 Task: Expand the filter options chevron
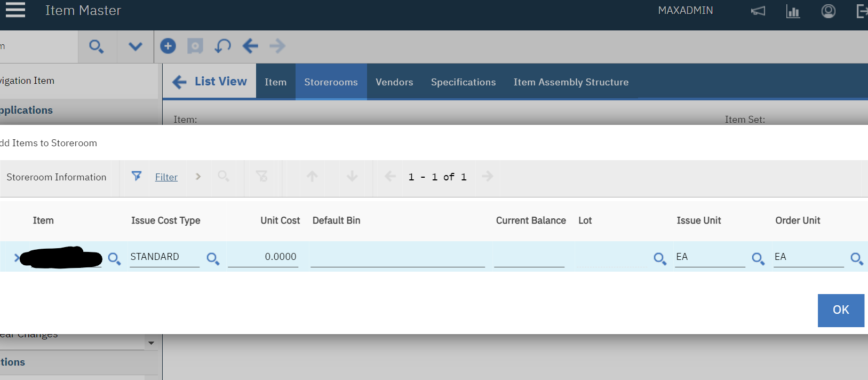[198, 177]
